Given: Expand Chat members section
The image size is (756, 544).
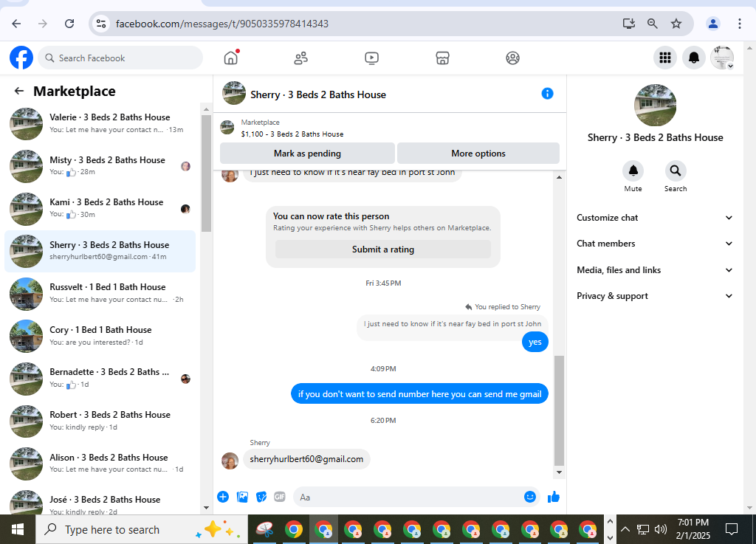Looking at the screenshot, I should 655,244.
